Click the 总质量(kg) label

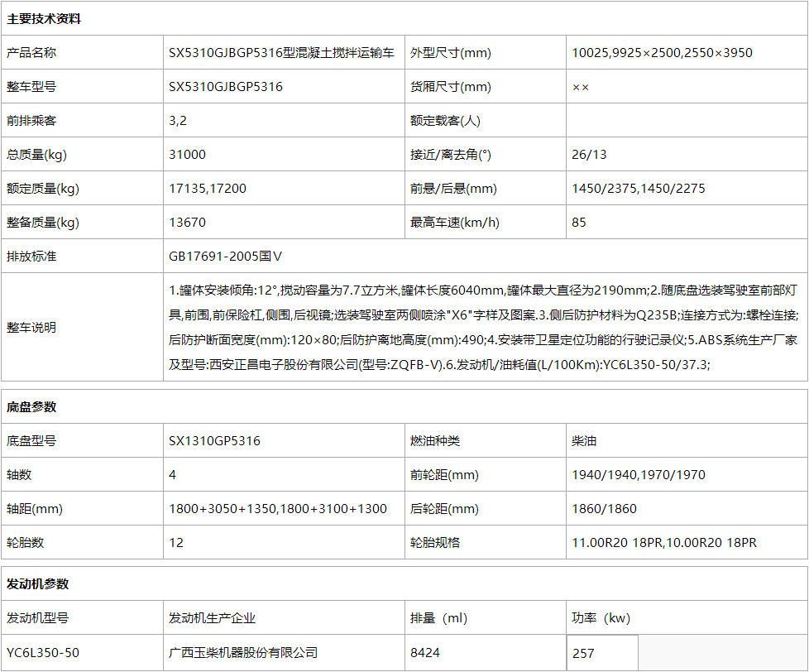36,154
